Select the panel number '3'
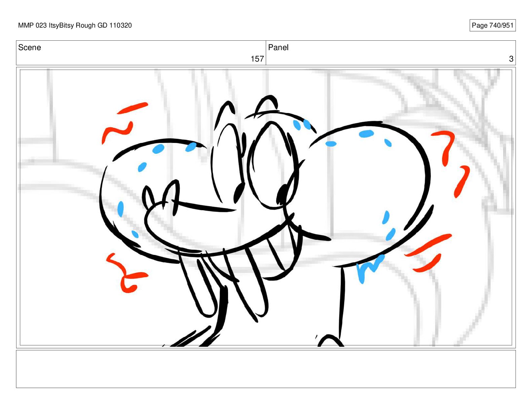The height and width of the screenshot is (412, 532). (511, 59)
